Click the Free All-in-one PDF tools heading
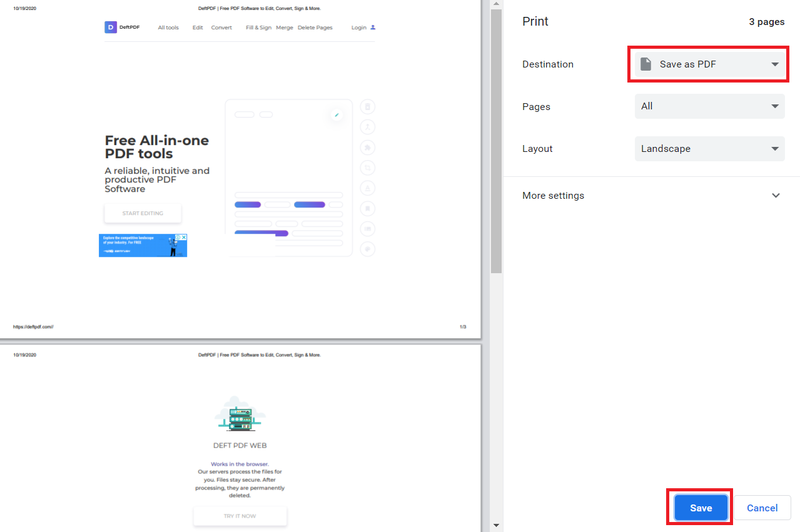Screen dimensions: 800x532 [157, 147]
